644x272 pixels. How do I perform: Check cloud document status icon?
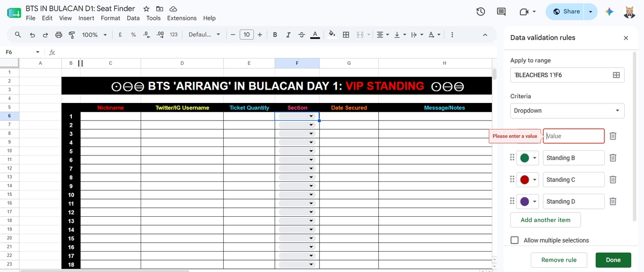[173, 9]
